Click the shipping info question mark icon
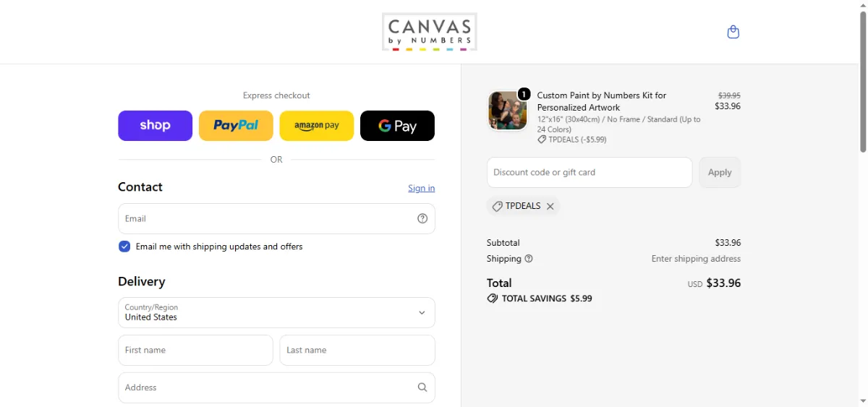Image resolution: width=868 pixels, height=407 pixels. coord(529,259)
